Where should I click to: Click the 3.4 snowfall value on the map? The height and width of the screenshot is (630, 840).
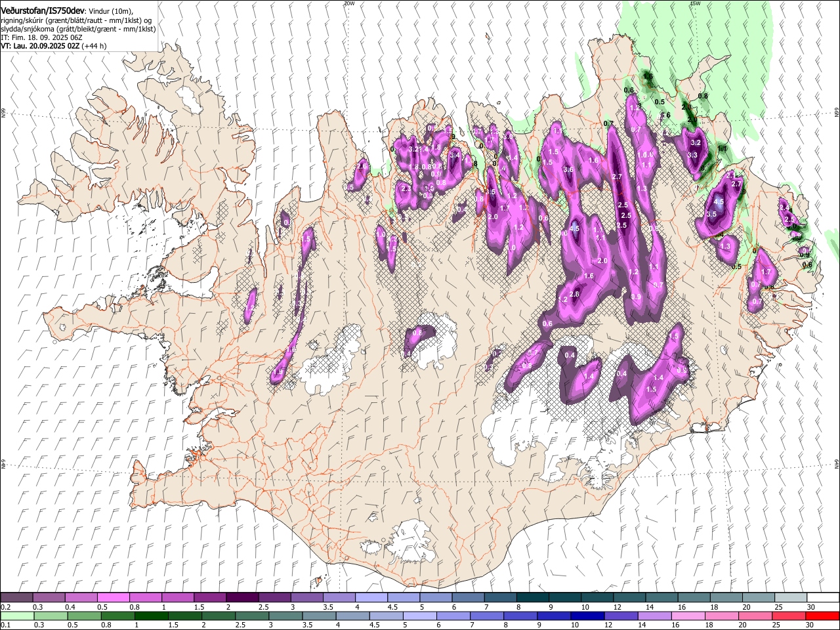click(455, 155)
